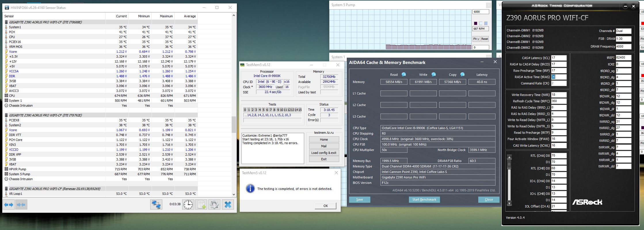The image size is (644, 230).
Task: Pick the light blue swatch in System 5 Pump graph
Action: click(x=486, y=23)
